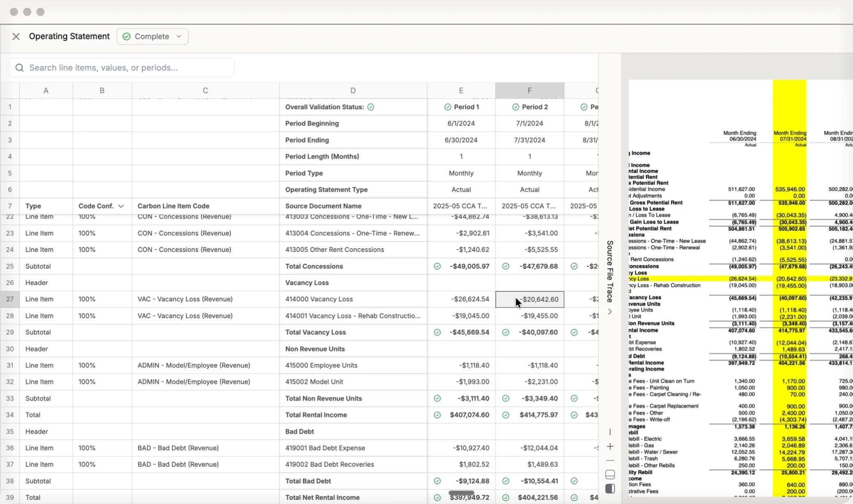Switch to side split panel layout icon
This screenshot has height=504, width=853.
pos(610,488)
